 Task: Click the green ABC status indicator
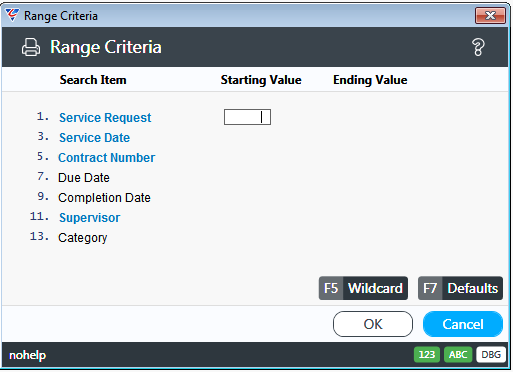[458, 354]
